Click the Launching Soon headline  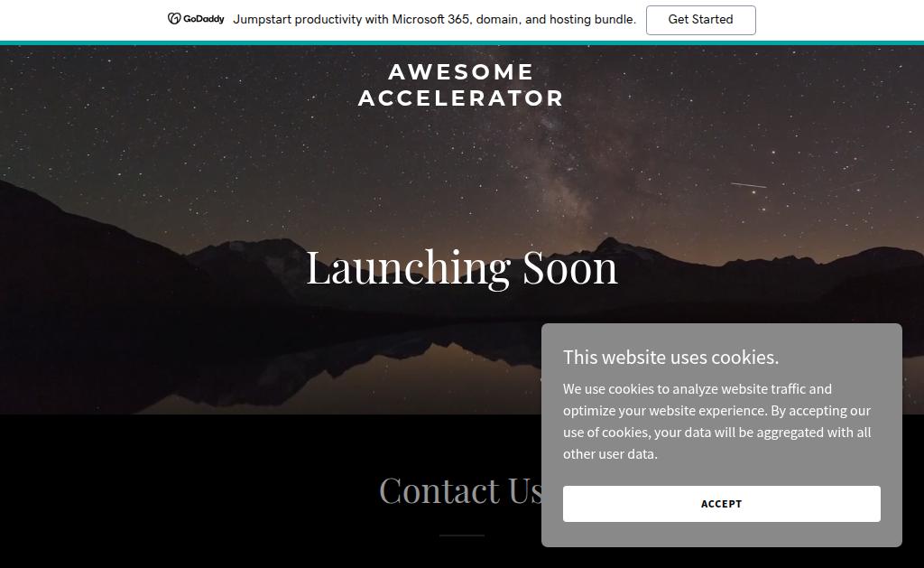click(x=461, y=268)
